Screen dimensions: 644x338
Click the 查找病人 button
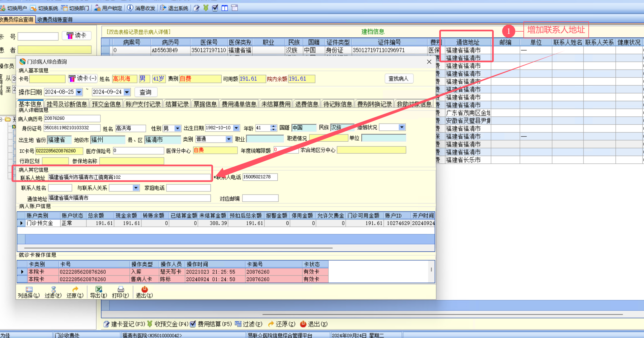tap(399, 79)
